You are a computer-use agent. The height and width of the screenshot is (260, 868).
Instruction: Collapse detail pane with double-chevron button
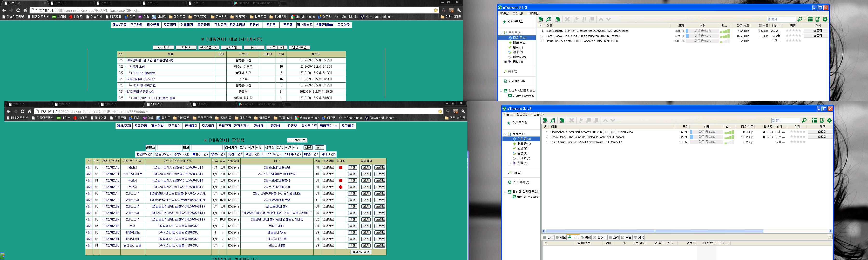[x=830, y=237]
